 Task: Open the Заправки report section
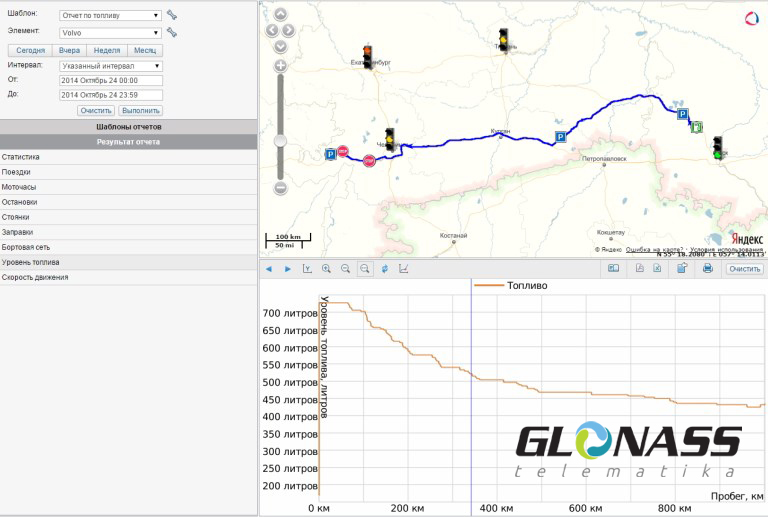18,232
